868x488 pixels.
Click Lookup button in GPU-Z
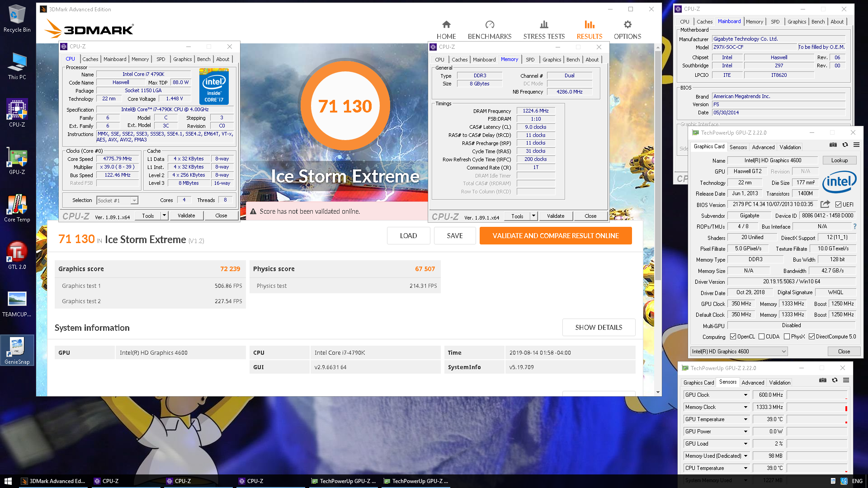[x=839, y=160]
